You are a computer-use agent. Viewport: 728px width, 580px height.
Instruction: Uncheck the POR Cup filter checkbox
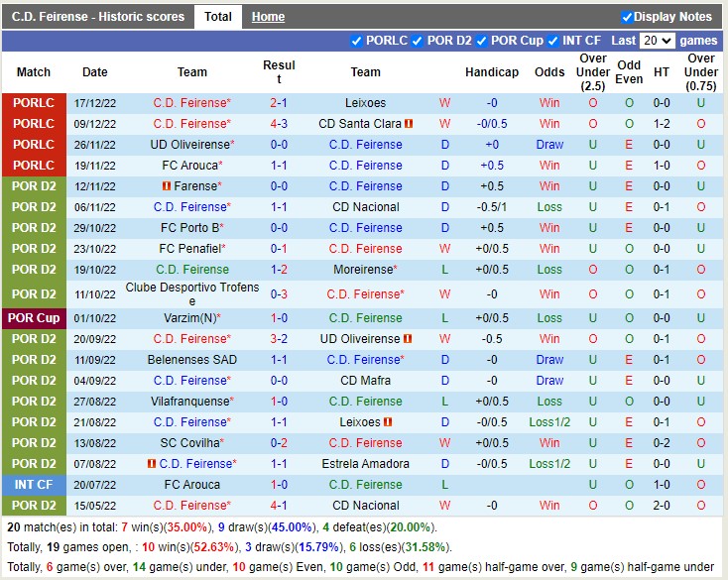click(x=481, y=41)
